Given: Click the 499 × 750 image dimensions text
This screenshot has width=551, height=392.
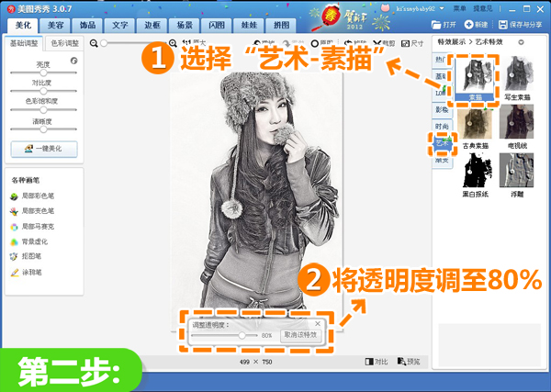Looking at the screenshot, I should point(255,362).
